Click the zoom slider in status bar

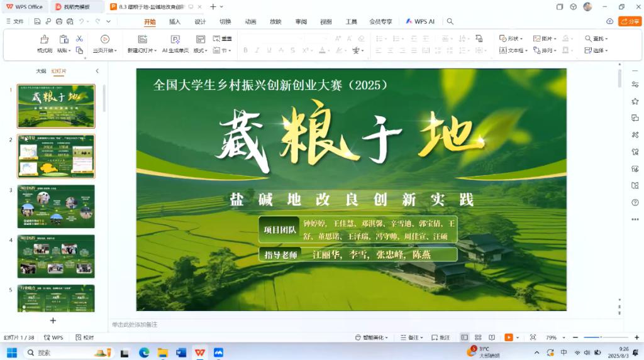tap(601, 337)
